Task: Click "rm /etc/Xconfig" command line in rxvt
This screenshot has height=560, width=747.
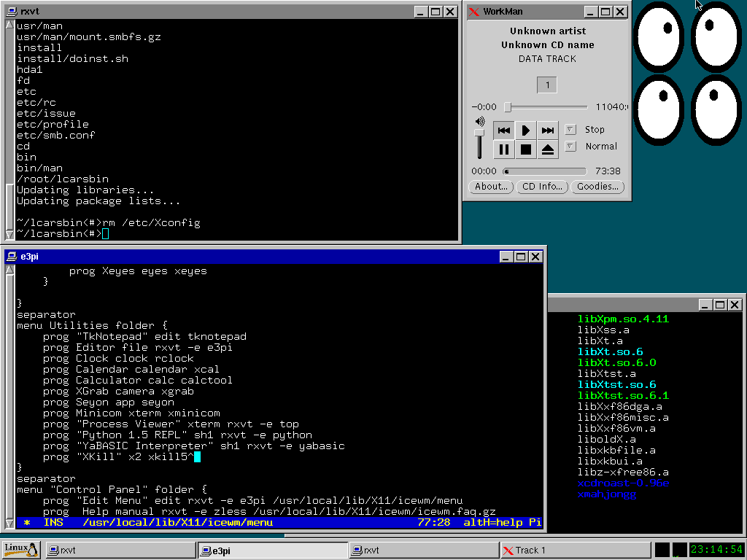Action: click(x=152, y=223)
